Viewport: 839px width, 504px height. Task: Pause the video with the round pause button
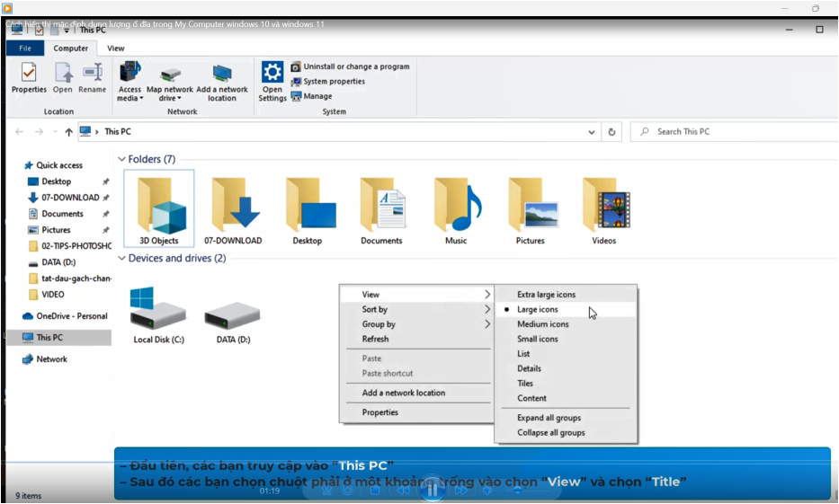click(433, 490)
